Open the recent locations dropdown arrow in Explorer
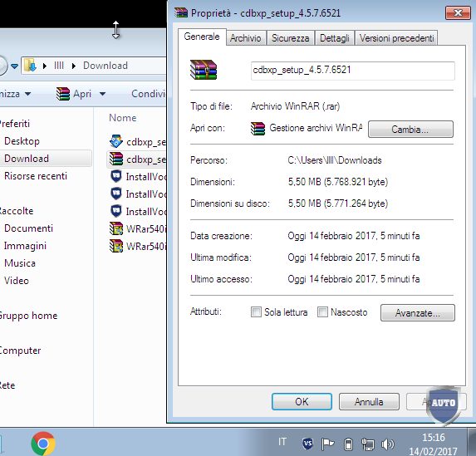This screenshot has width=476, height=456. [x=14, y=66]
